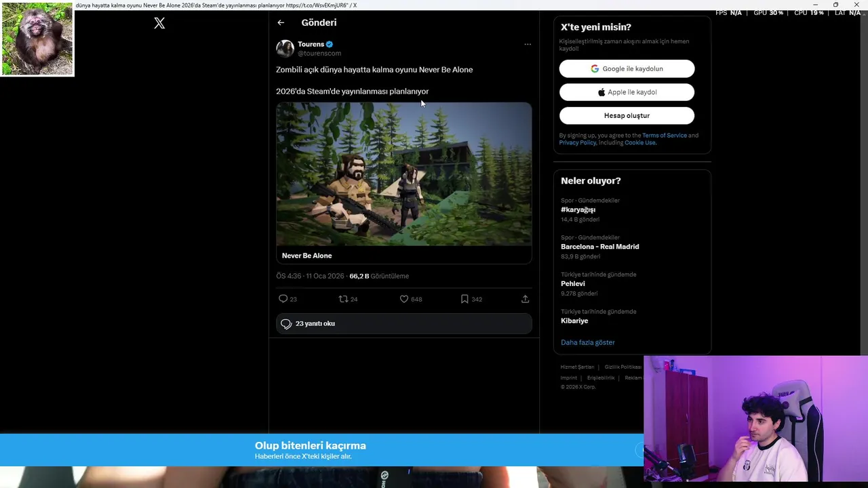Click the GPU 30% overlay reading
This screenshot has width=868, height=488.
pos(768,13)
